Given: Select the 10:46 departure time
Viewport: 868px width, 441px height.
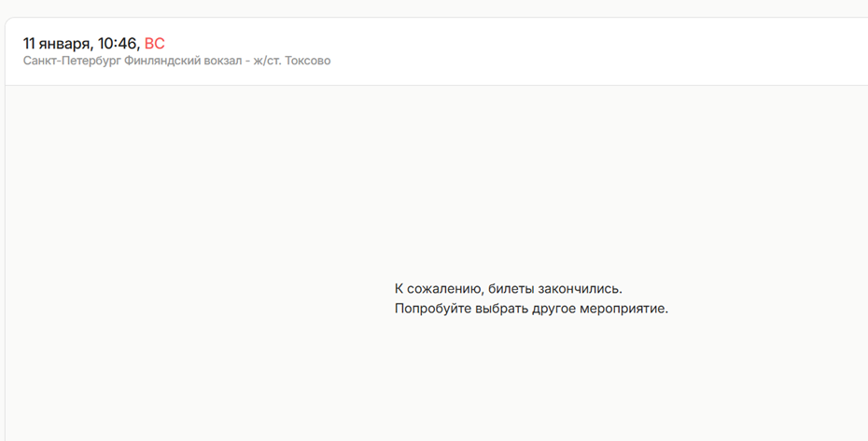Looking at the screenshot, I should tap(118, 44).
